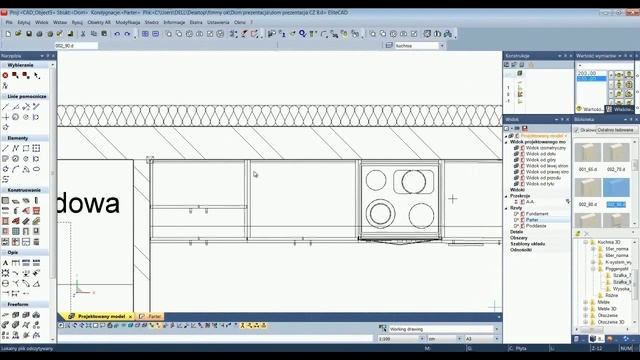Image resolution: width=640 pixels, height=360 pixels.
Task: Click the Odłóżno ładowanie button
Action: coord(615,130)
